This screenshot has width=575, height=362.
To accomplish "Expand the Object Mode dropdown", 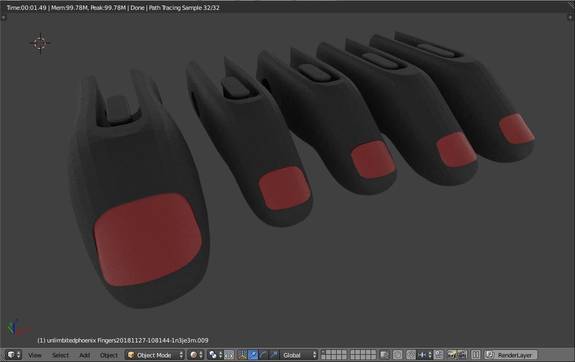I will tap(155, 355).
